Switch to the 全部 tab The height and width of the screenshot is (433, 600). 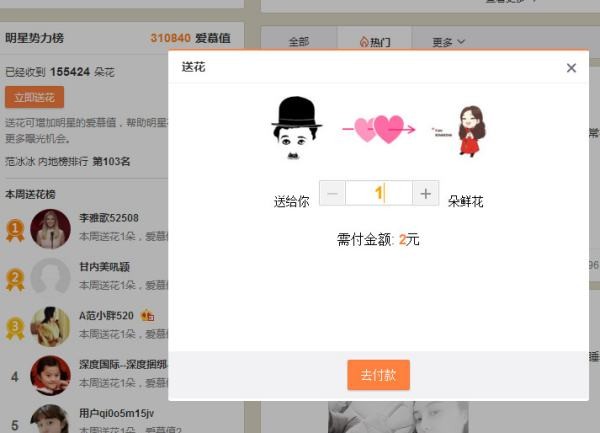tap(299, 41)
